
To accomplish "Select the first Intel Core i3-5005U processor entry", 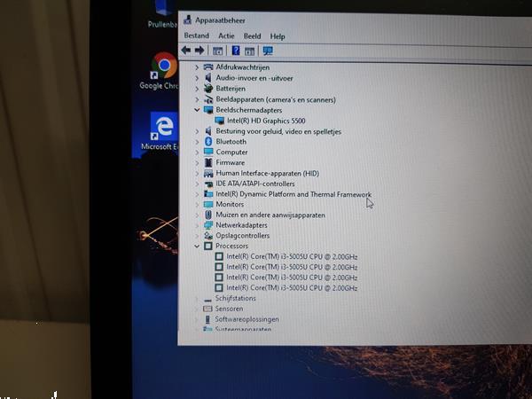I will click(292, 257).
